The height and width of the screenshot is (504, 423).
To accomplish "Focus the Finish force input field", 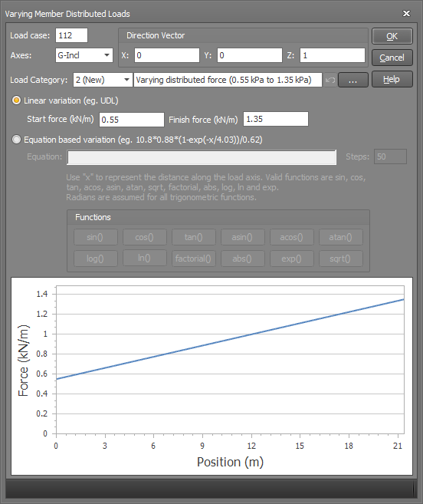I will (276, 119).
